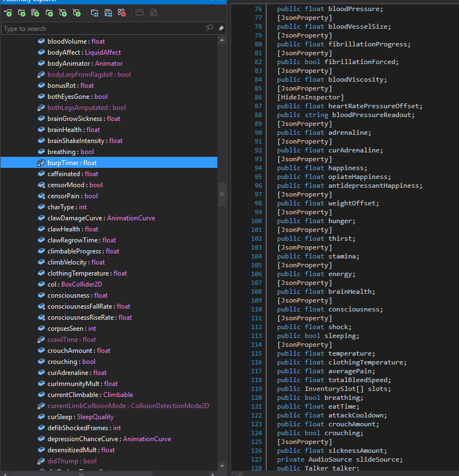Click the field icon beside consciousnessFallRate
This screenshot has height=476, width=459.
pyautogui.click(x=41, y=306)
